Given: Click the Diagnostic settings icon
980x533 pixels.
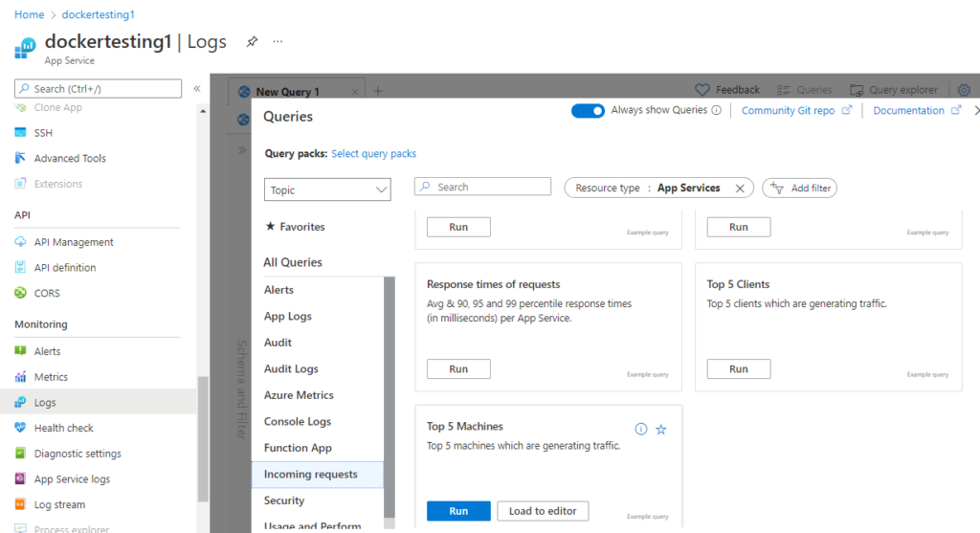Looking at the screenshot, I should coord(21,453).
